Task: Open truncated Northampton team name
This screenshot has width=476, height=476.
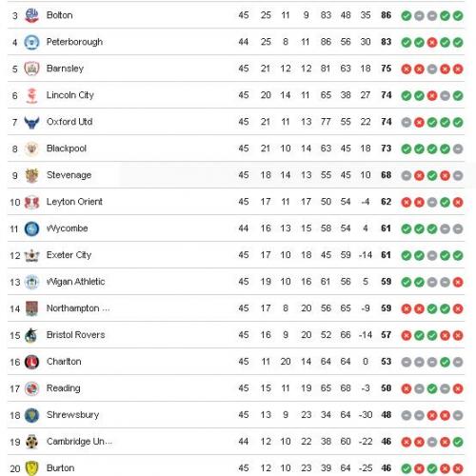Action: tap(78, 308)
